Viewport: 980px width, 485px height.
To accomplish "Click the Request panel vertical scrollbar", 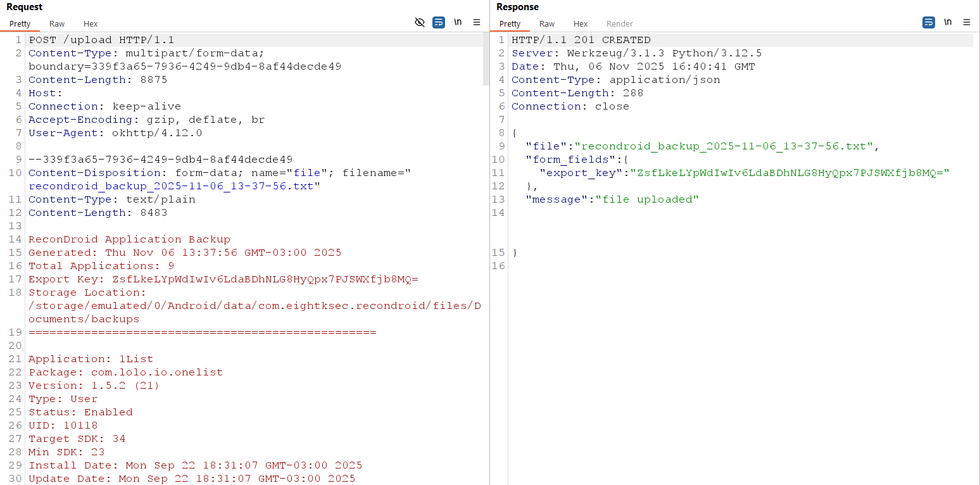I will [x=486, y=60].
